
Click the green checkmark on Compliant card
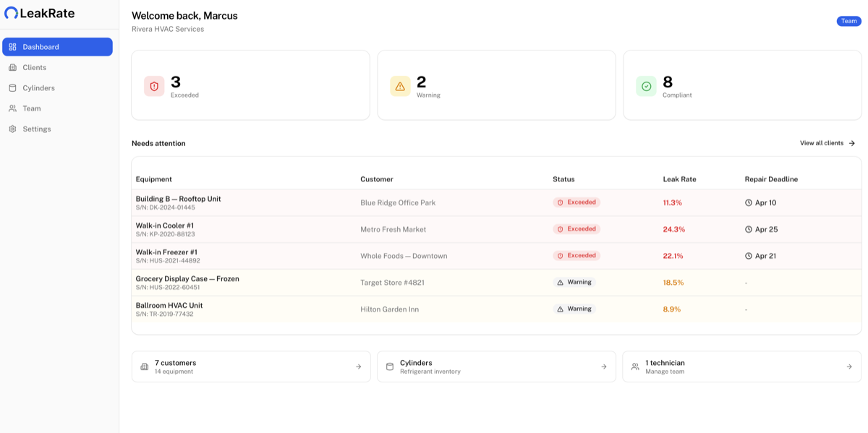pyautogui.click(x=646, y=85)
